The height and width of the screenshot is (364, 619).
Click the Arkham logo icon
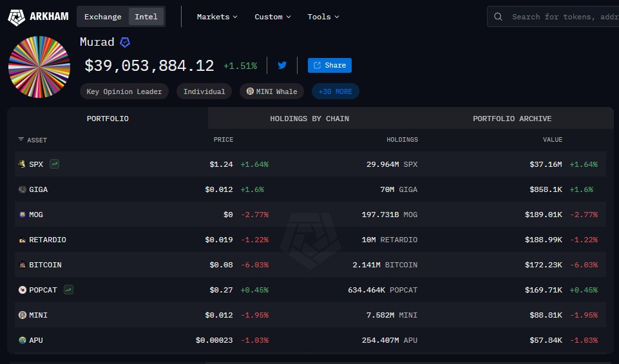pyautogui.click(x=16, y=17)
